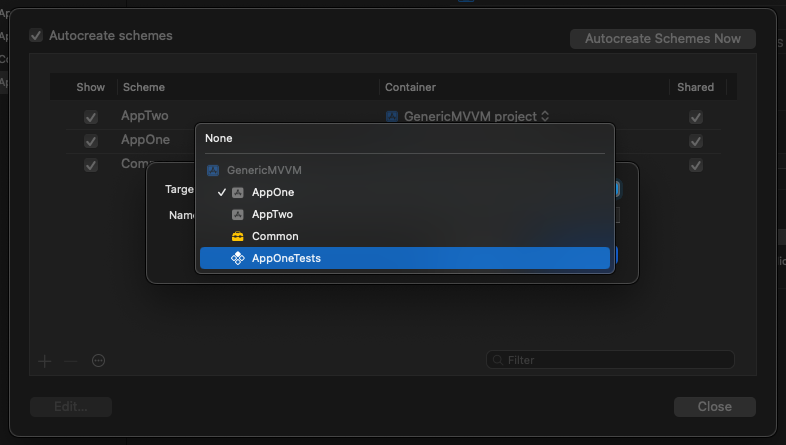This screenshot has width=786, height=445.
Task: Open the GenericMVVM project container dropdown
Action: 468,117
